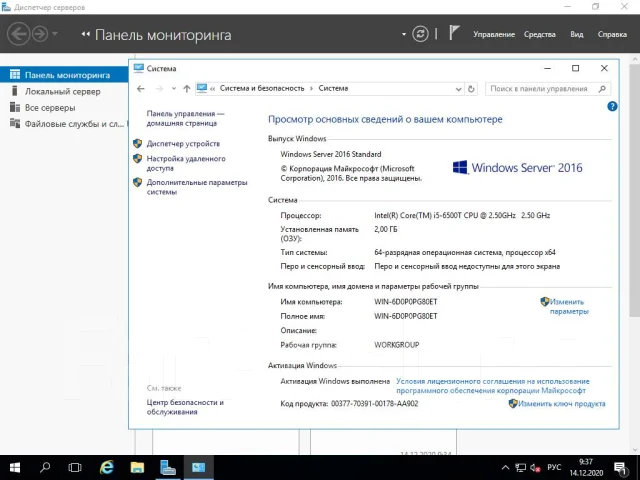640x480 pixels.
Task: Go forward in the Система window
Action: pos(160,89)
